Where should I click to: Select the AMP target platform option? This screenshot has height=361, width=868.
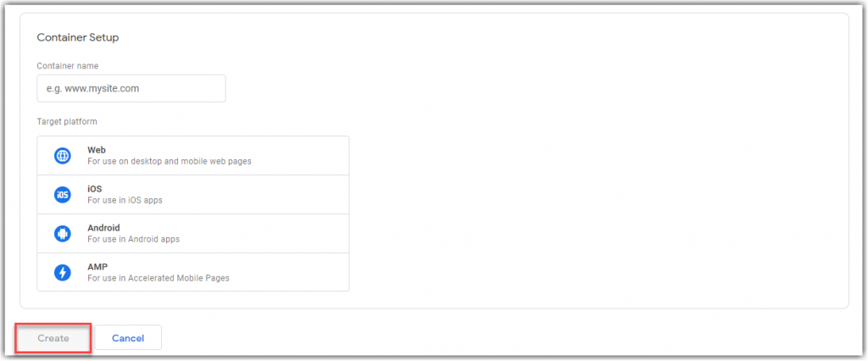coord(193,272)
